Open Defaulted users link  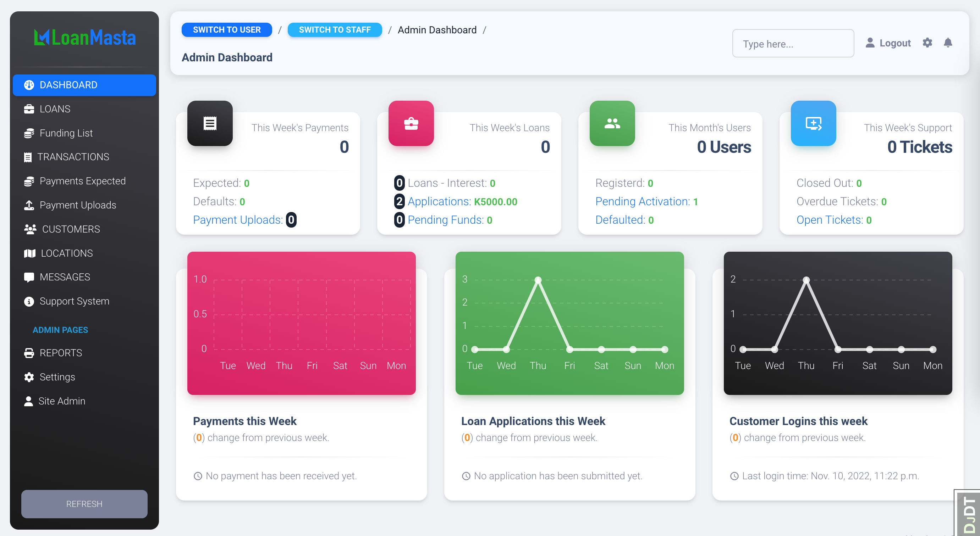click(625, 220)
